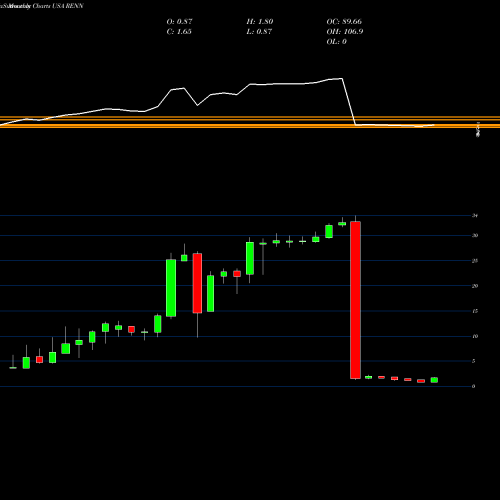Click the open price text 'O: 0.87'
The height and width of the screenshot is (500, 500).
click(179, 22)
